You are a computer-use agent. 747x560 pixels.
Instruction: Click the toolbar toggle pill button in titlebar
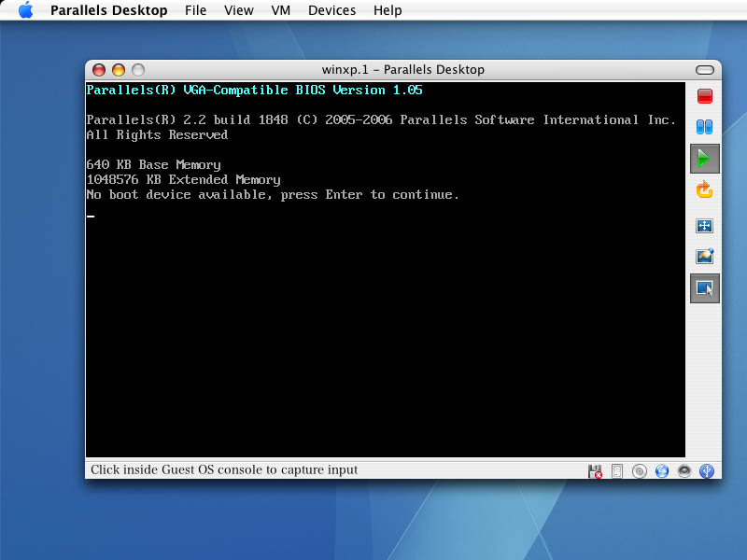coord(708,70)
